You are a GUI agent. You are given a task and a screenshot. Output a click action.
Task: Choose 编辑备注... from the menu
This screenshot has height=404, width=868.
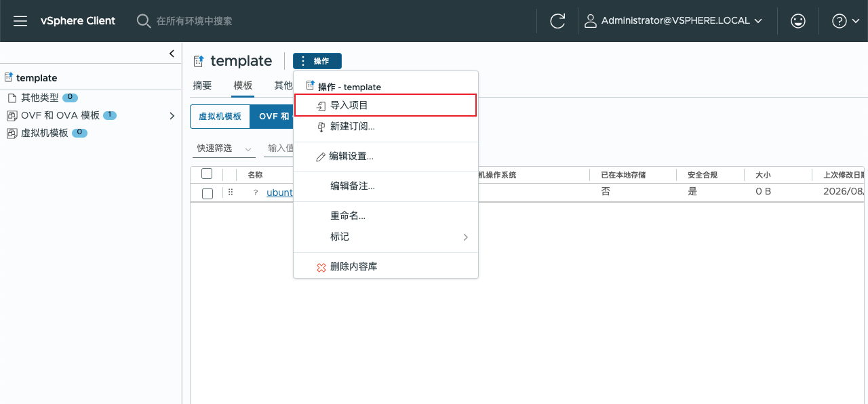coord(386,186)
